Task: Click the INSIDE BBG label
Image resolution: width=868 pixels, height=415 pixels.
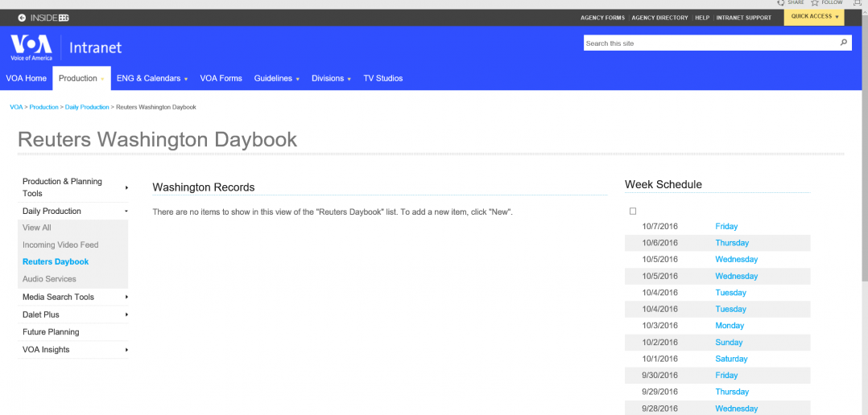Action: [x=49, y=18]
